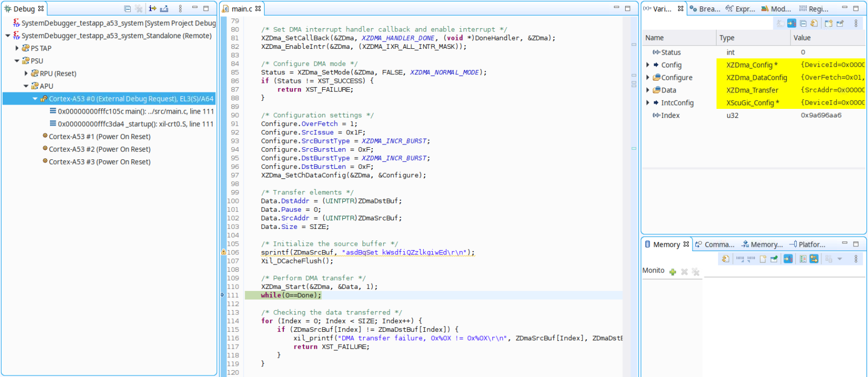Expand the Config variable row

tap(647, 65)
